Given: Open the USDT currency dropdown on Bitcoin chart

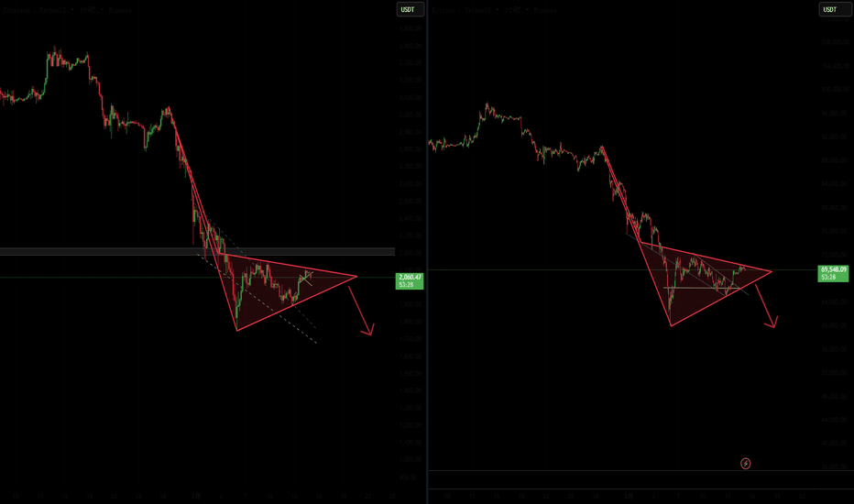Looking at the screenshot, I should [833, 10].
